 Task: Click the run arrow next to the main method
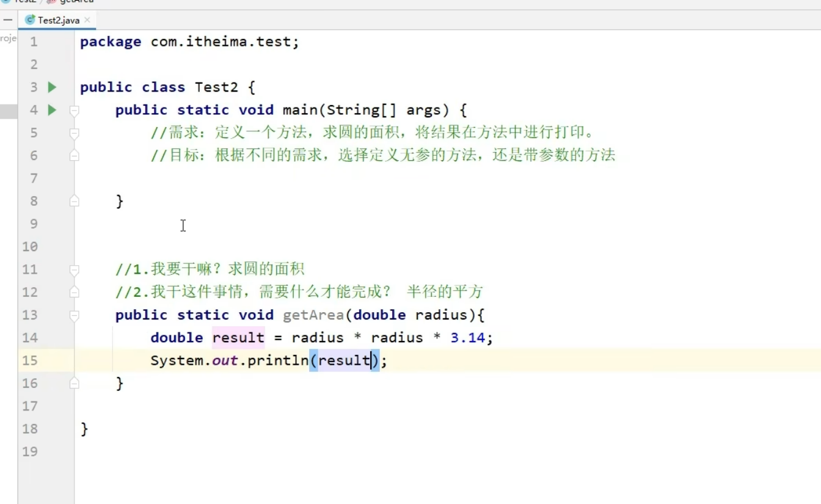(x=52, y=110)
